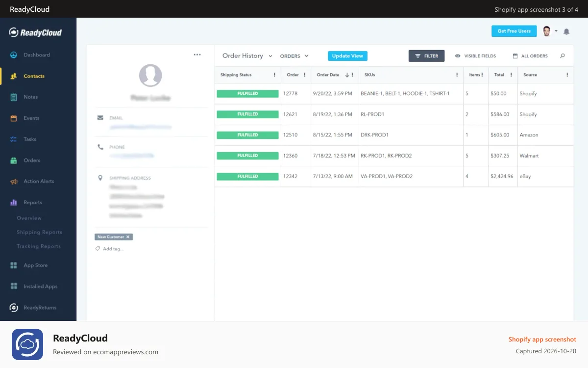The width and height of the screenshot is (588, 368).
Task: Click SKU cell BEANIE-1, BELT-1, HOODIE-1, TSHIRT-1
Action: [x=405, y=93]
